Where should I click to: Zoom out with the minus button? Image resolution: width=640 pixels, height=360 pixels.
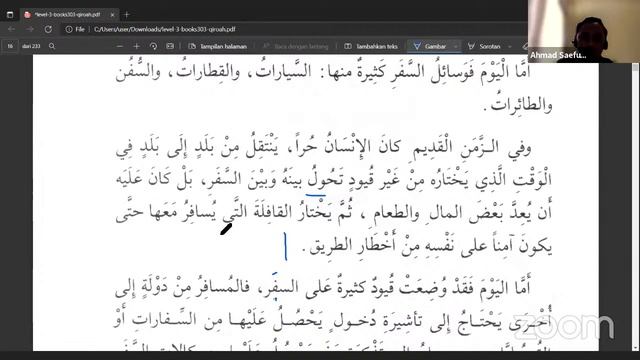[x=120, y=47]
